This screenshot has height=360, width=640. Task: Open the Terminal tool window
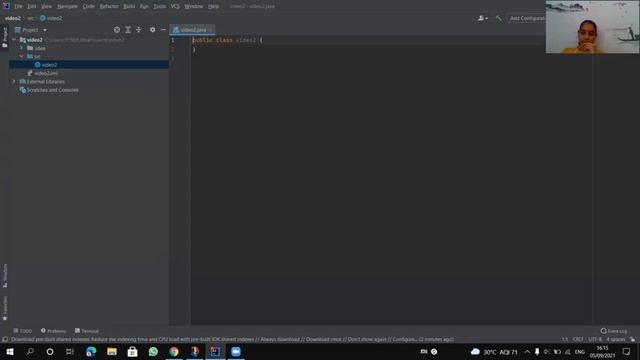(x=87, y=331)
